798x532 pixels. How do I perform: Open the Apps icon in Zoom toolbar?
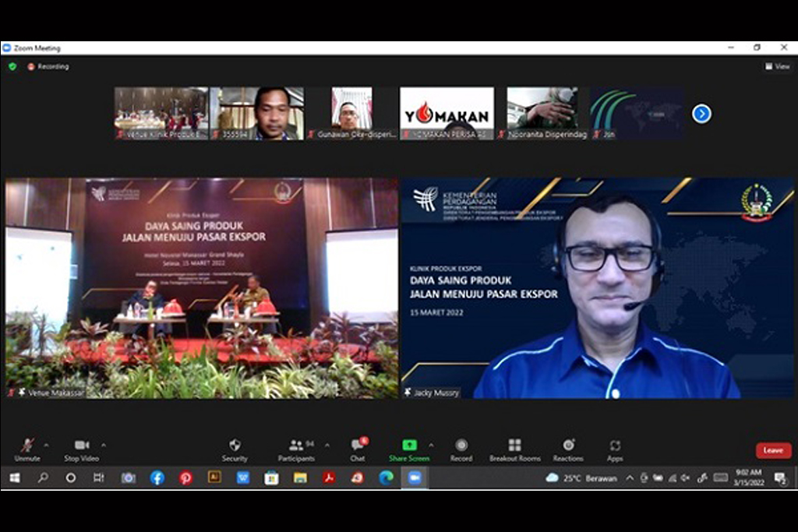(615, 446)
